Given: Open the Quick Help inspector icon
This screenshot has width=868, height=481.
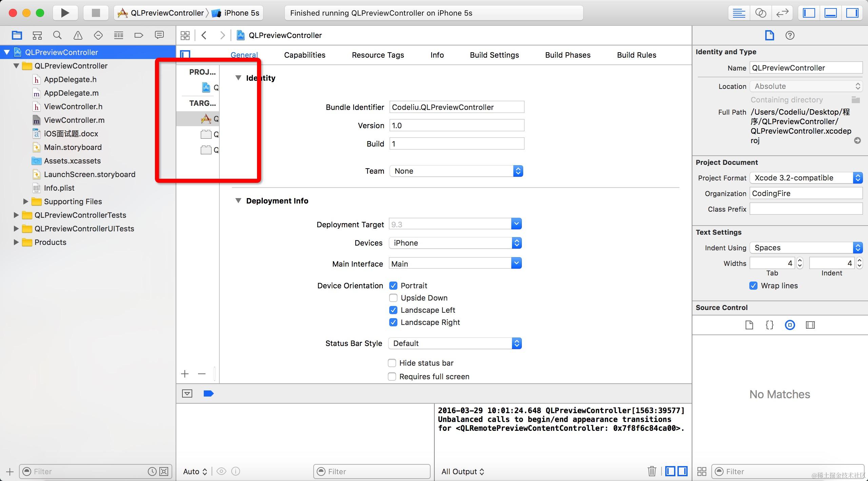Looking at the screenshot, I should pyautogui.click(x=790, y=35).
